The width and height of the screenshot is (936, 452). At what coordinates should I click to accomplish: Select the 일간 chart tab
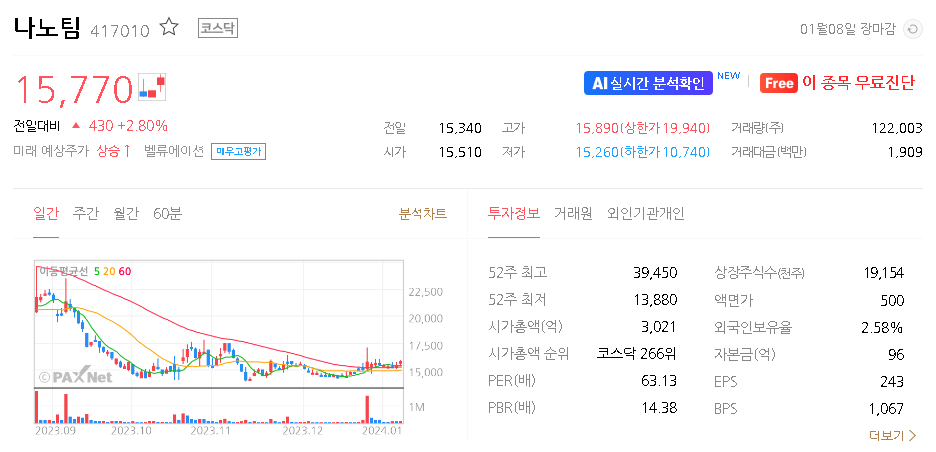coord(46,214)
